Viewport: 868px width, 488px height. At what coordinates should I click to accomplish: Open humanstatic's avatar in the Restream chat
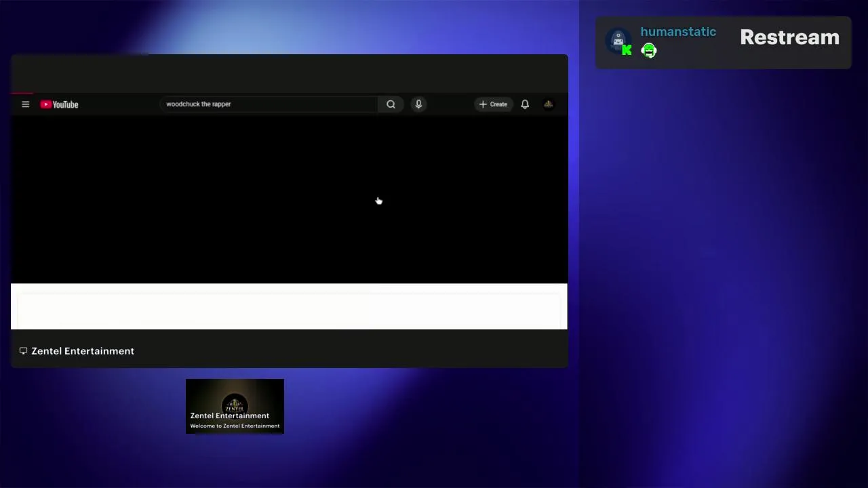point(618,41)
